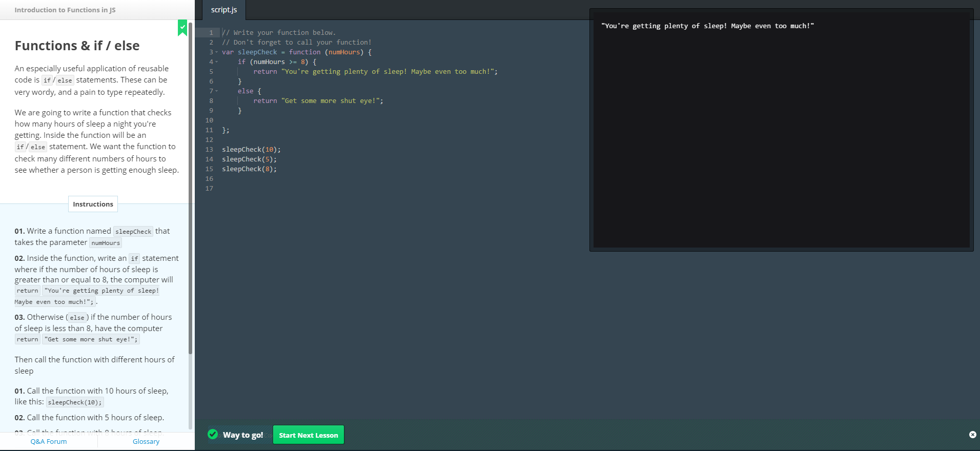Screen dimensions: 980x451
Task: Dismiss the banner with the X icon
Action: [972, 435]
